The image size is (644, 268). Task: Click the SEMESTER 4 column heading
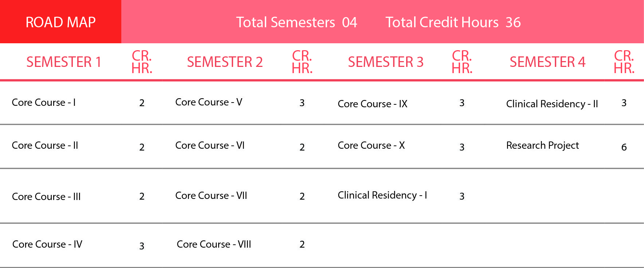click(547, 62)
